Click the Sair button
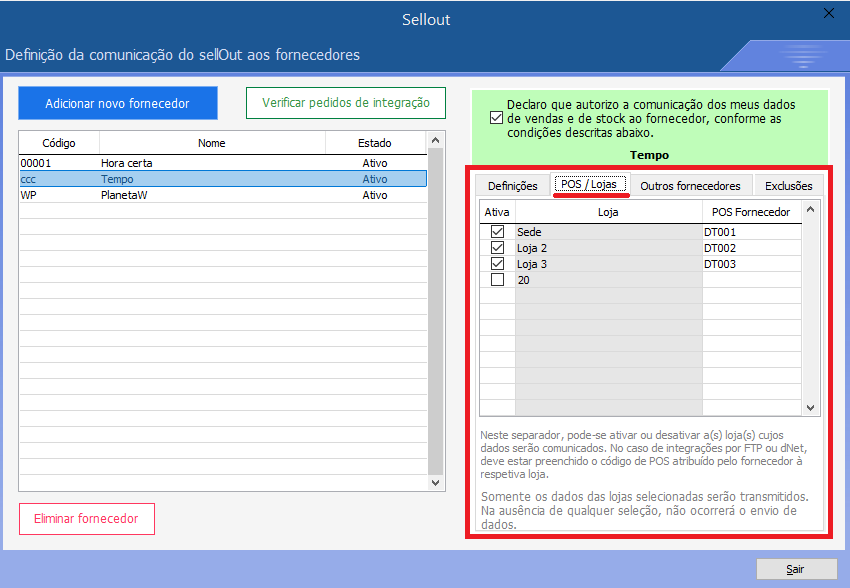 pyautogui.click(x=796, y=569)
